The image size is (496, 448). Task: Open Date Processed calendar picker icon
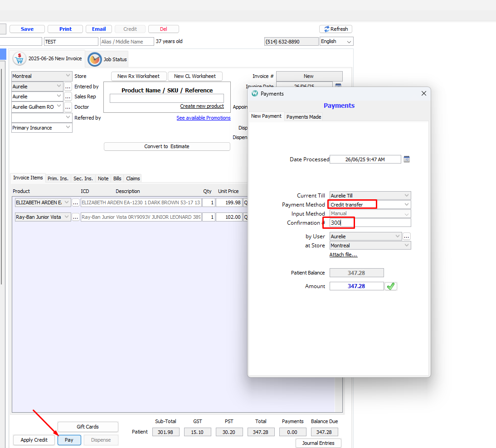407,159
